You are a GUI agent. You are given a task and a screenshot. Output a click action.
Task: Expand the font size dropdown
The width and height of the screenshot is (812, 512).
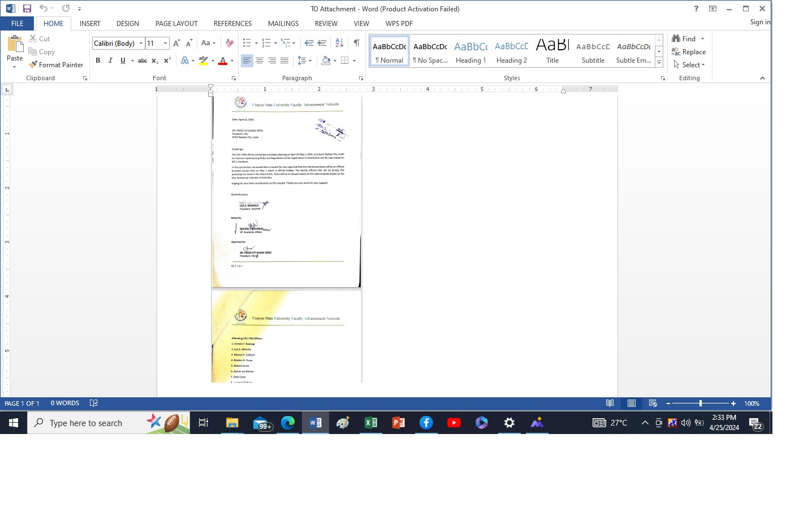click(x=165, y=44)
